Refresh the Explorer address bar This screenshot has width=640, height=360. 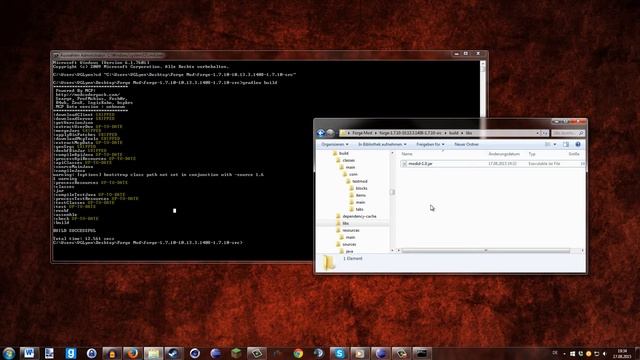(x=544, y=133)
